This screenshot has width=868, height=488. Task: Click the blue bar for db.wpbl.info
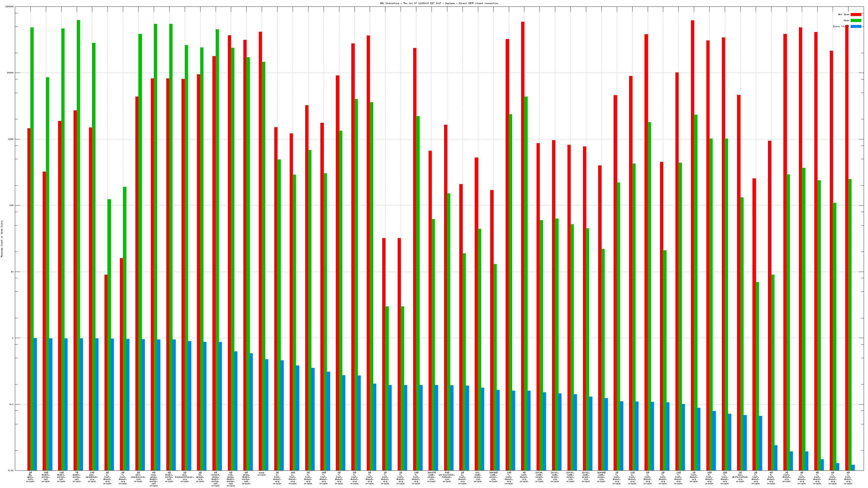(x=35, y=404)
